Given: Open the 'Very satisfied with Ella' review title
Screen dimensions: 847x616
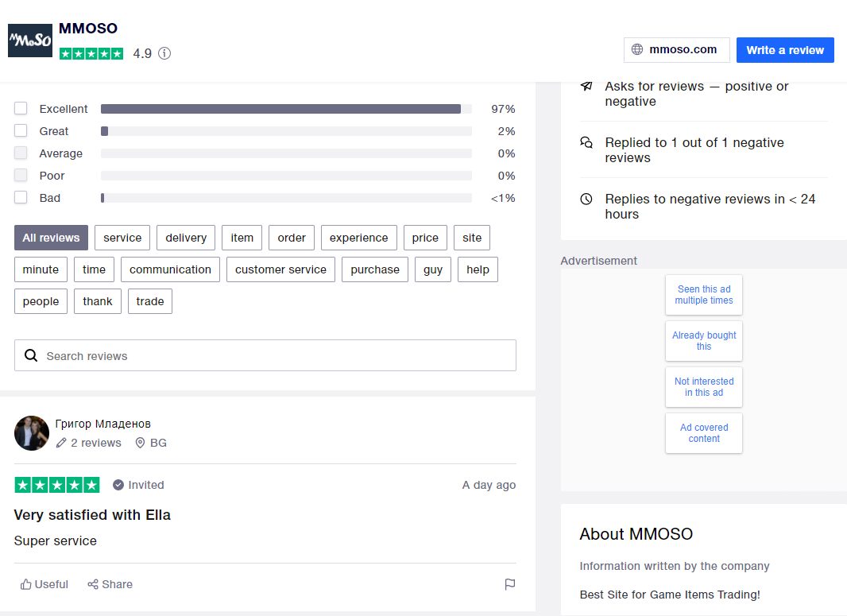Looking at the screenshot, I should coord(92,515).
